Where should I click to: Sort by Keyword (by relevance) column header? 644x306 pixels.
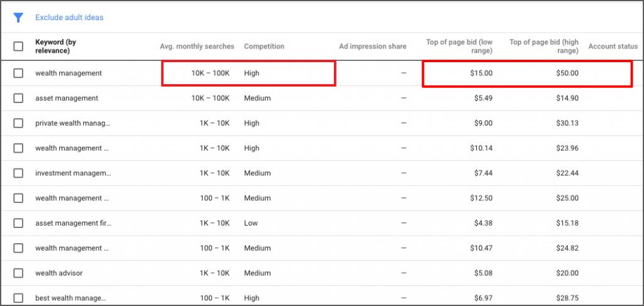coord(56,46)
